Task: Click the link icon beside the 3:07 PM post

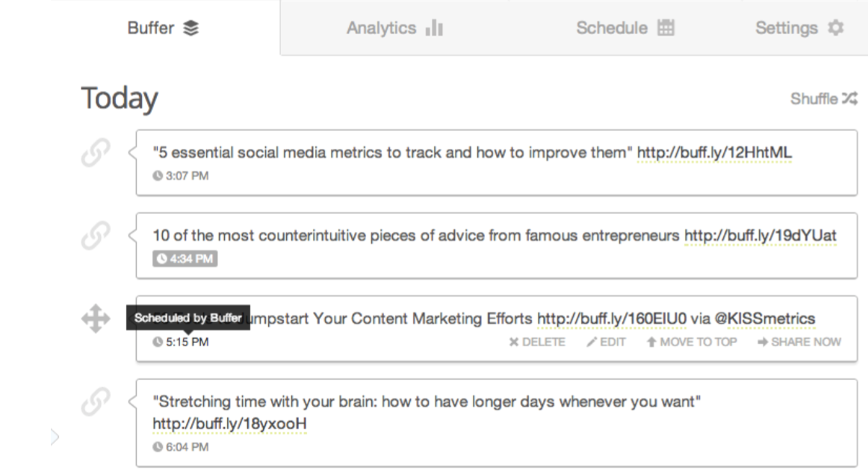Action: click(96, 153)
